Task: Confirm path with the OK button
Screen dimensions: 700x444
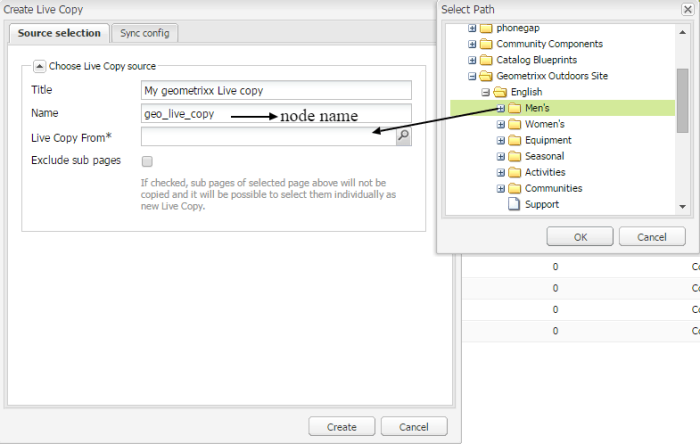Action: [580, 237]
